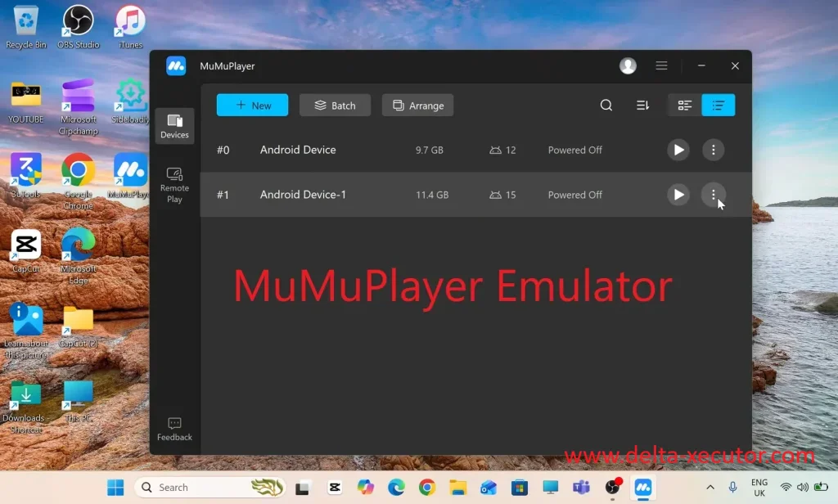Open Google Chrome from the taskbar
Image resolution: width=838 pixels, height=504 pixels.
click(x=427, y=488)
